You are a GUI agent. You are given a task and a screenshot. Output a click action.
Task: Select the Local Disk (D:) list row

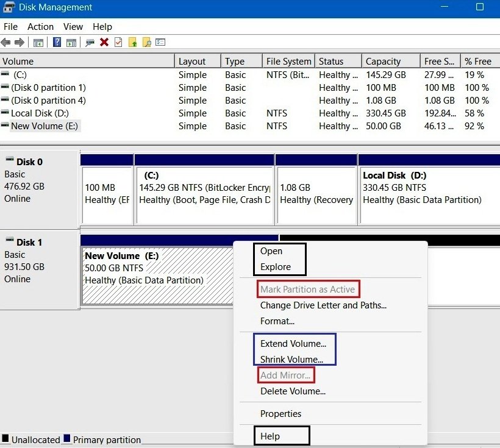point(249,113)
